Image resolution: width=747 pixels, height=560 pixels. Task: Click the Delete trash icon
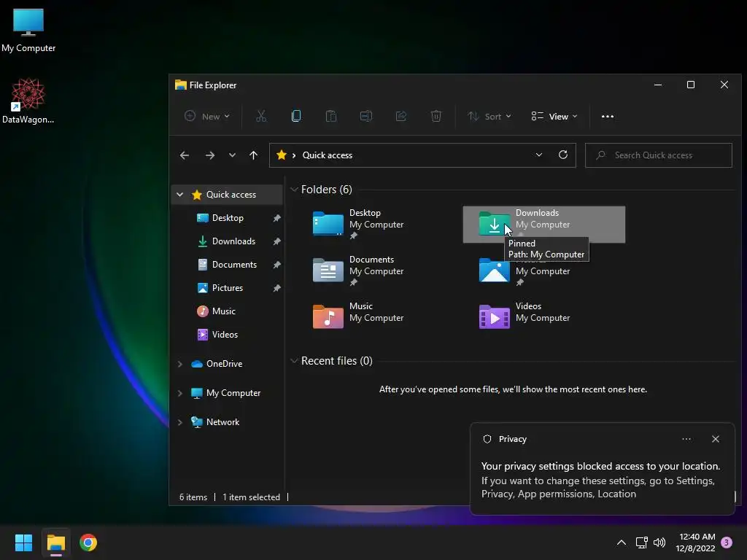(x=436, y=116)
